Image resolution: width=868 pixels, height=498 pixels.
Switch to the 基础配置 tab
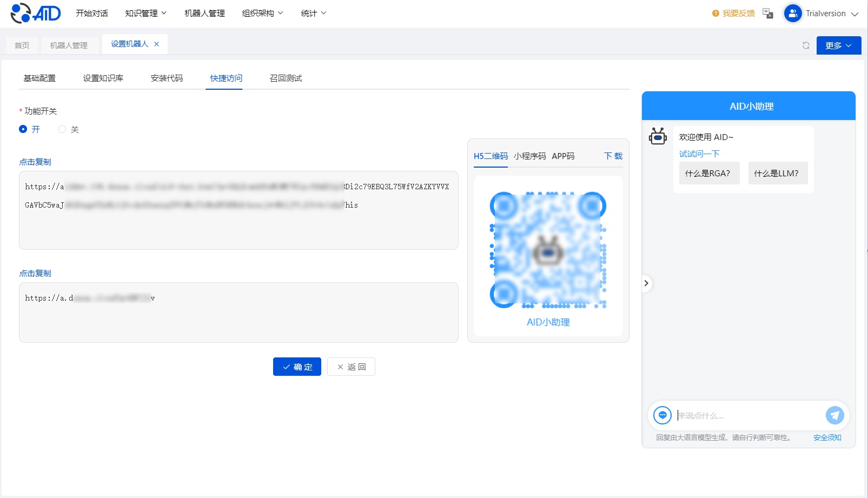[39, 78]
